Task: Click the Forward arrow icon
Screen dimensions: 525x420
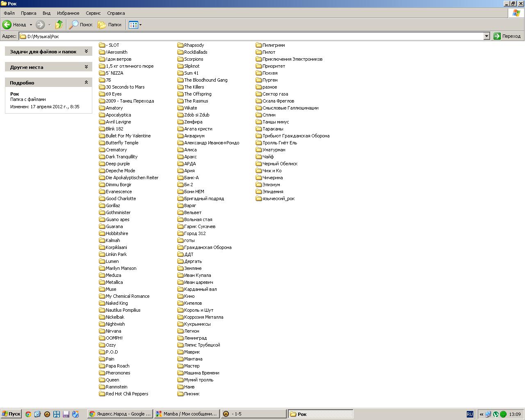Action: coord(40,25)
